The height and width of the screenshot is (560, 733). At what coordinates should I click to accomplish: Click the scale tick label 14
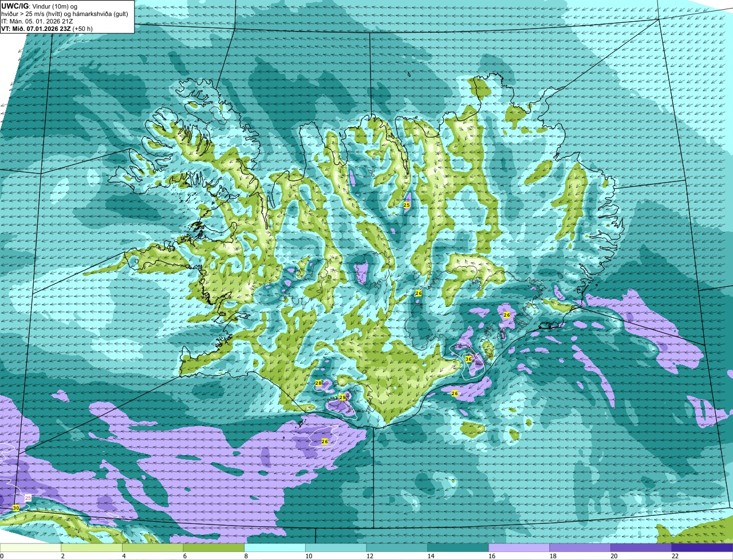pos(431,556)
